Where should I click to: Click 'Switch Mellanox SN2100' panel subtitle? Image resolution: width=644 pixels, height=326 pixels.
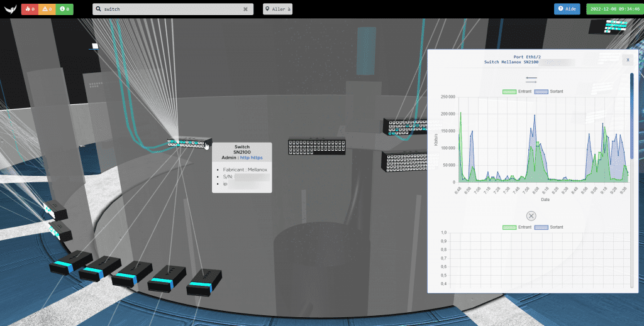pyautogui.click(x=511, y=62)
